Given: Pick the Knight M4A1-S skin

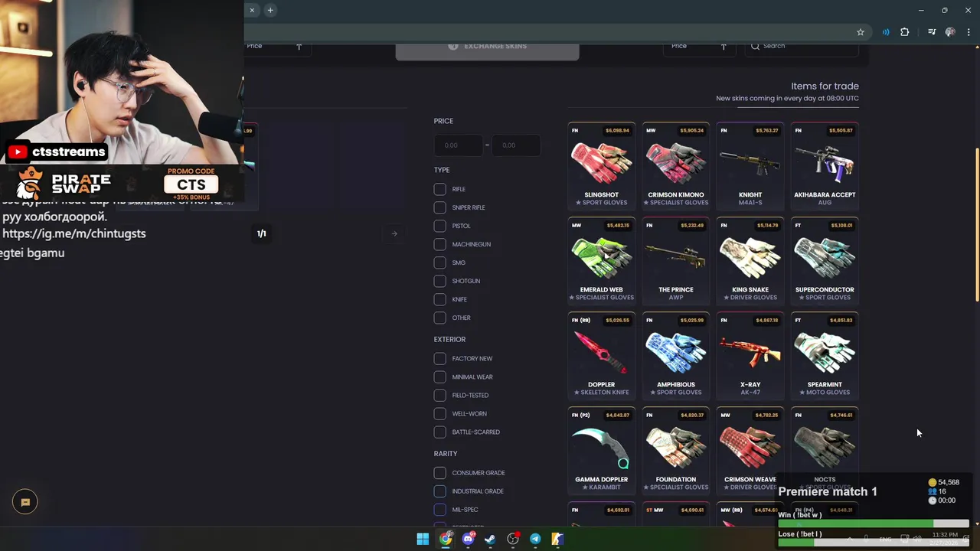Looking at the screenshot, I should click(x=750, y=166).
